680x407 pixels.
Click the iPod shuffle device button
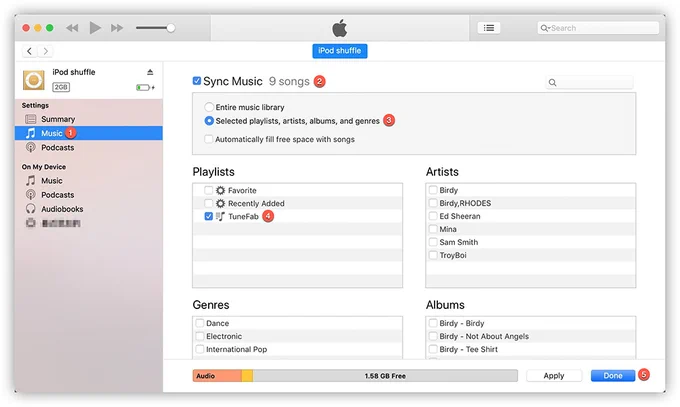pyautogui.click(x=340, y=51)
